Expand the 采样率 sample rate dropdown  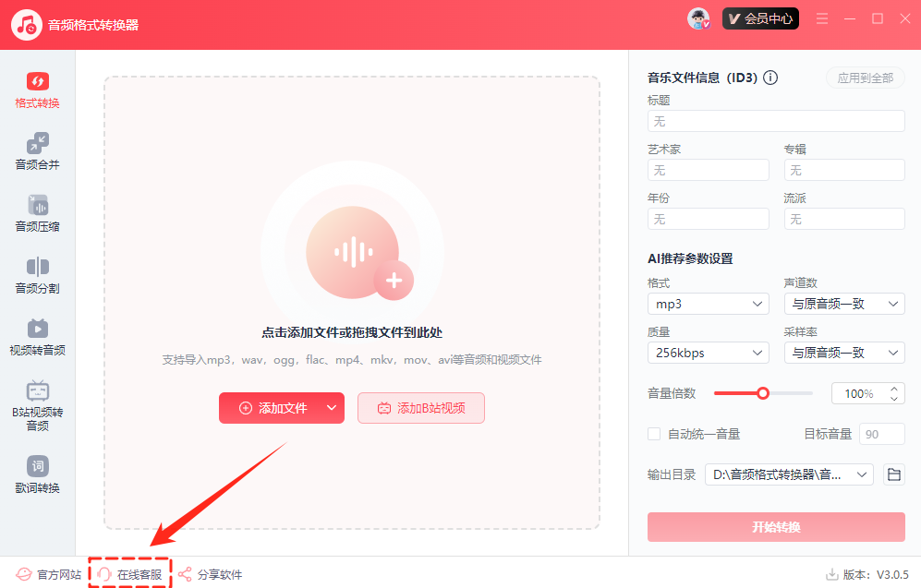click(x=844, y=353)
